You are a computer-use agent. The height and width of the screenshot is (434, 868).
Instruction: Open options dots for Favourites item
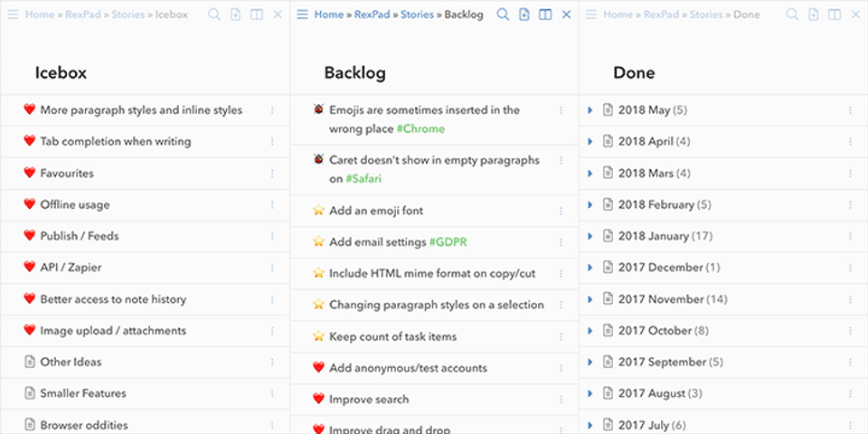(x=271, y=174)
